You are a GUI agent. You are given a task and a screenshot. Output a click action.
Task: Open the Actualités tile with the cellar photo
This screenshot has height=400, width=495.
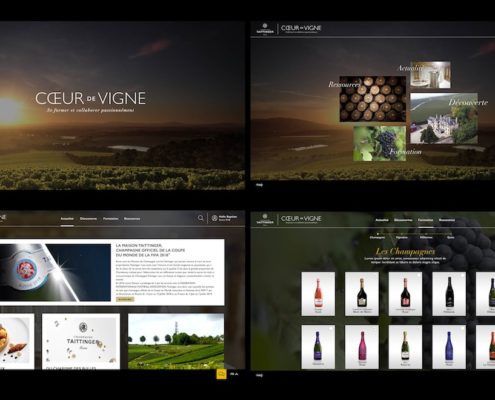pos(430,75)
